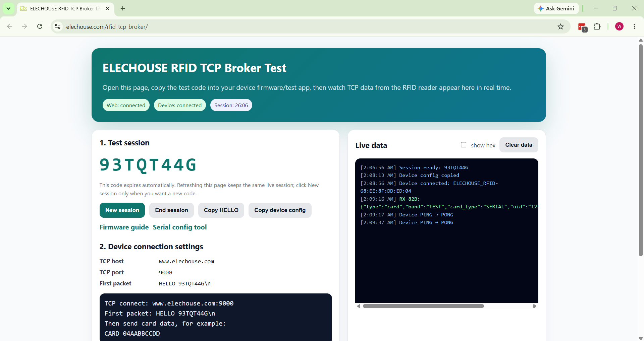644x341 pixels.
Task: Click Copy HELLO button
Action: 221,210
